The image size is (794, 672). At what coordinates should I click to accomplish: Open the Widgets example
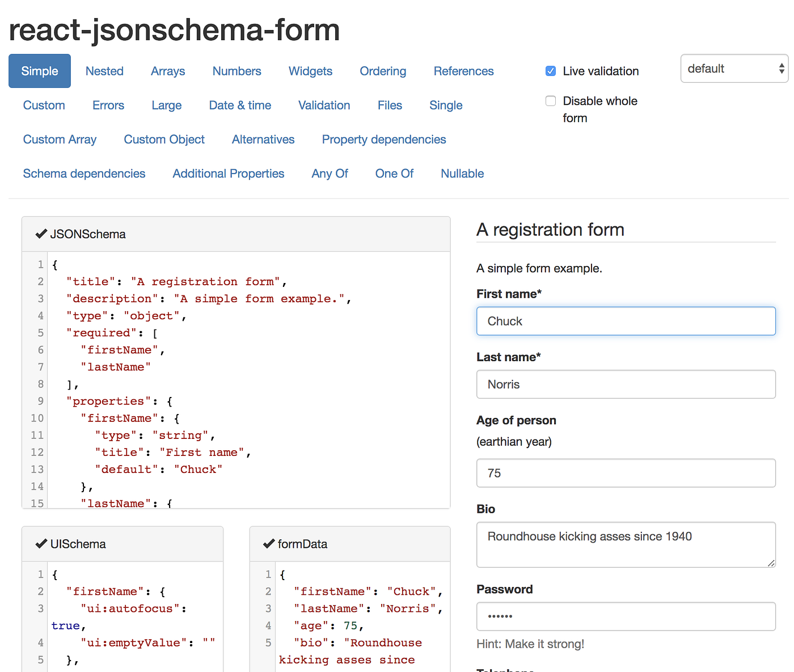310,71
